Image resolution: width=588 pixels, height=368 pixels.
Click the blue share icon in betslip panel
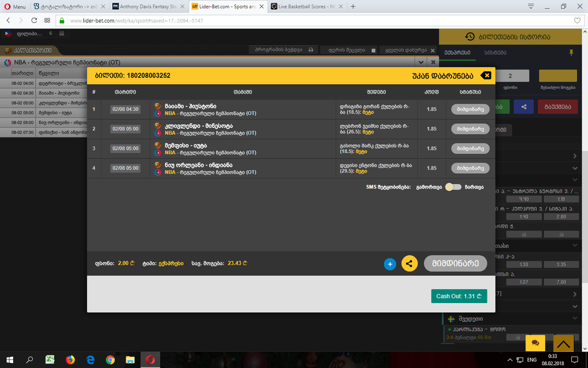click(524, 106)
